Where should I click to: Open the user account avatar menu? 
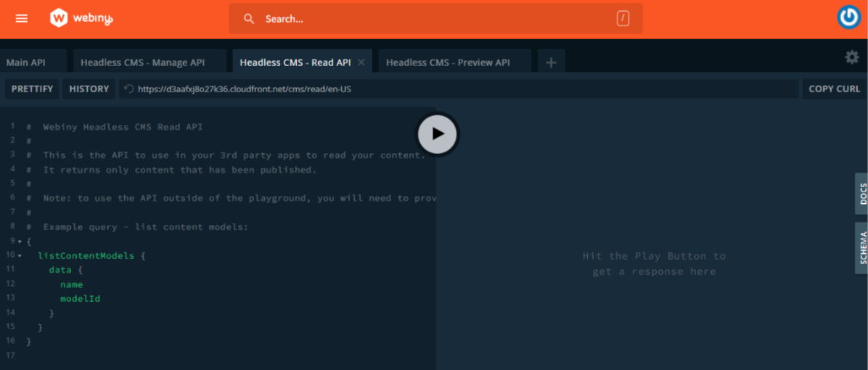[x=848, y=18]
